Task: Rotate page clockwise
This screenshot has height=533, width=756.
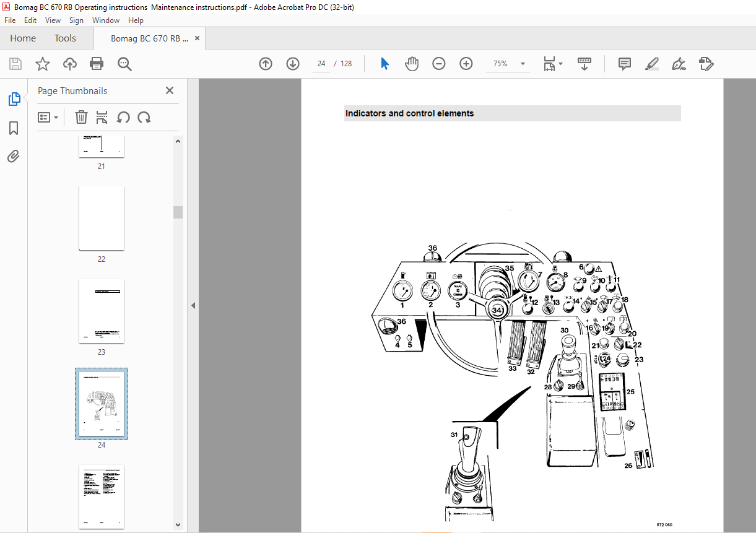Action: (x=144, y=117)
